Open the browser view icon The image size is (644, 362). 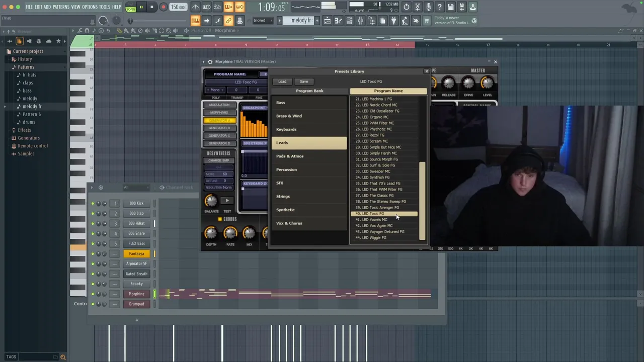pyautogui.click(x=371, y=21)
